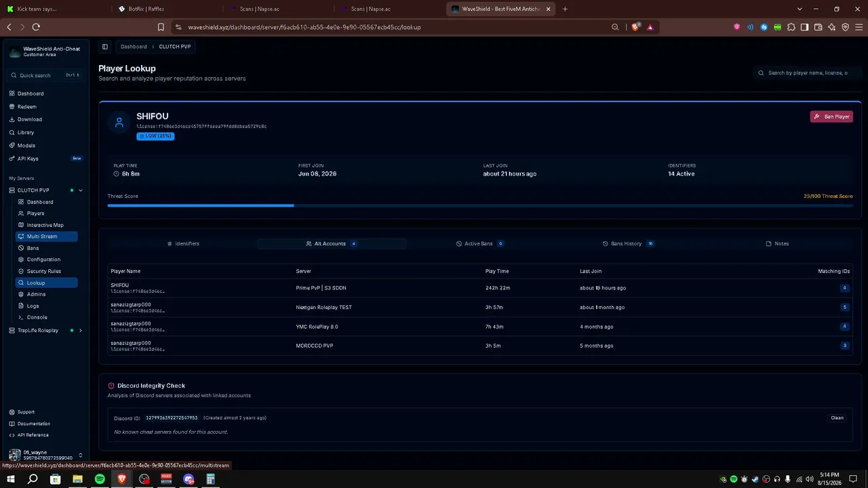The width and height of the screenshot is (868, 488).
Task: Open the Logs page
Action: coord(33,306)
